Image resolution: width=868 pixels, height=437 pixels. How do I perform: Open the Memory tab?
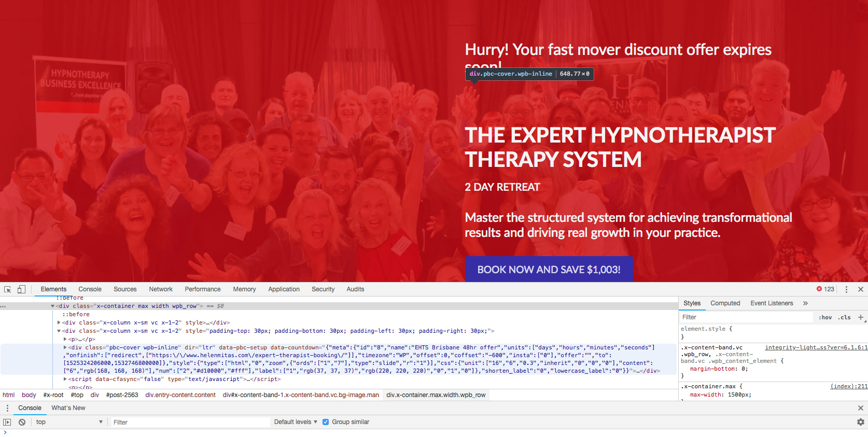pos(244,289)
